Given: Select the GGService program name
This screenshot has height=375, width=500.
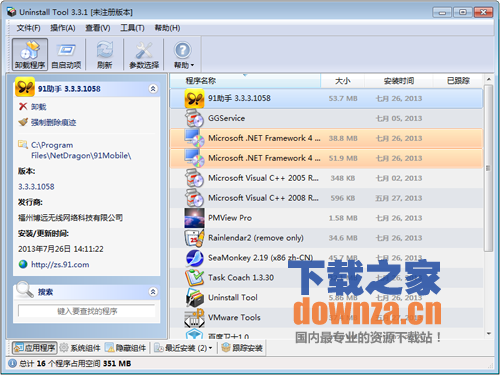Looking at the screenshot, I should click(x=227, y=118).
